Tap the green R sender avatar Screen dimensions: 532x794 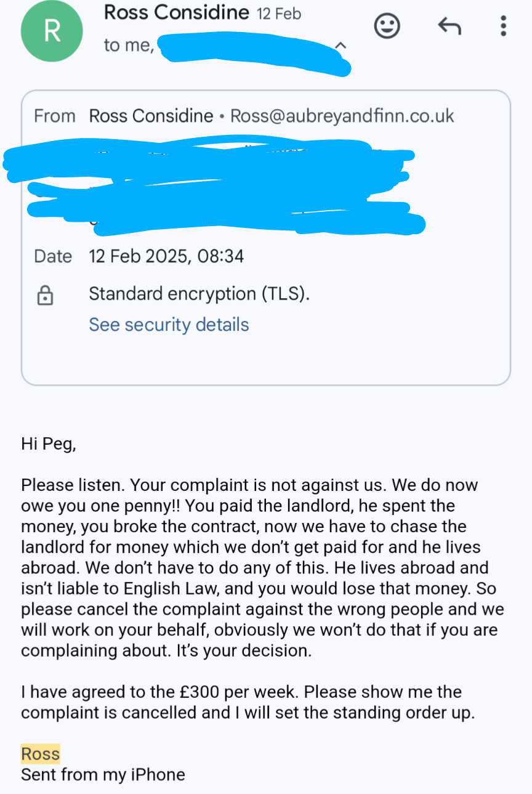coord(51,31)
